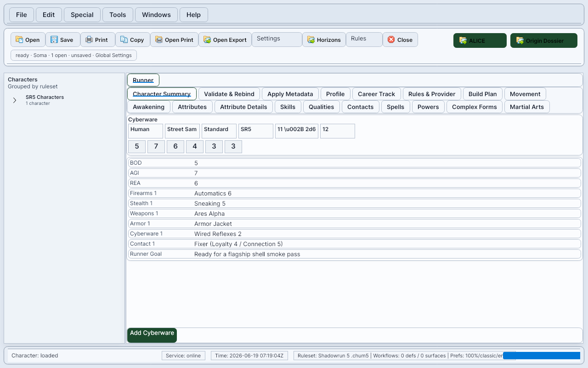
Task: Open the Rules dropdown in toolbar
Action: pos(364,40)
